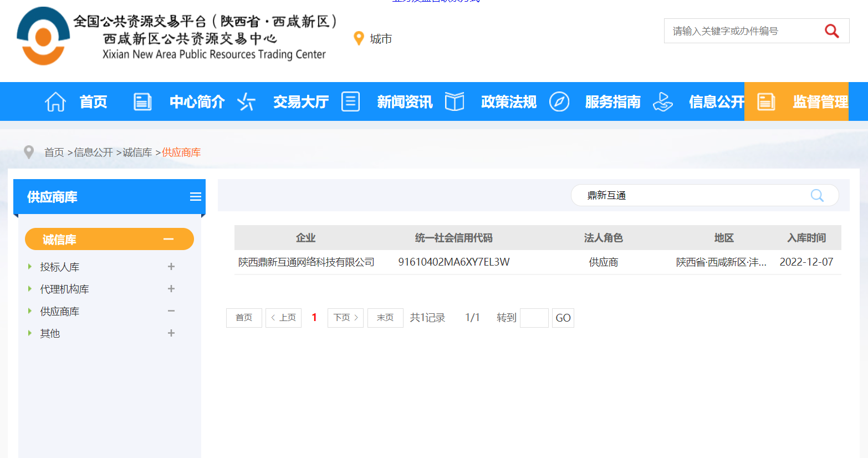868x458 pixels.
Task: Select the 新闻资讯 news icon
Action: coord(350,101)
